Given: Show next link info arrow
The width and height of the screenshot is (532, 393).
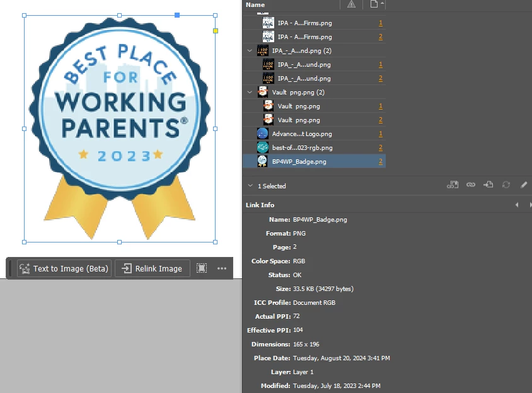Looking at the screenshot, I should click(x=530, y=205).
